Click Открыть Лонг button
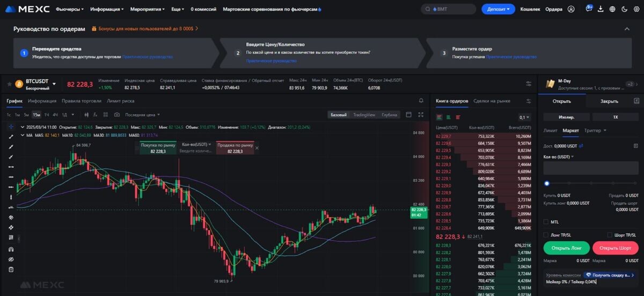This screenshot has height=296, width=644. pos(567,248)
